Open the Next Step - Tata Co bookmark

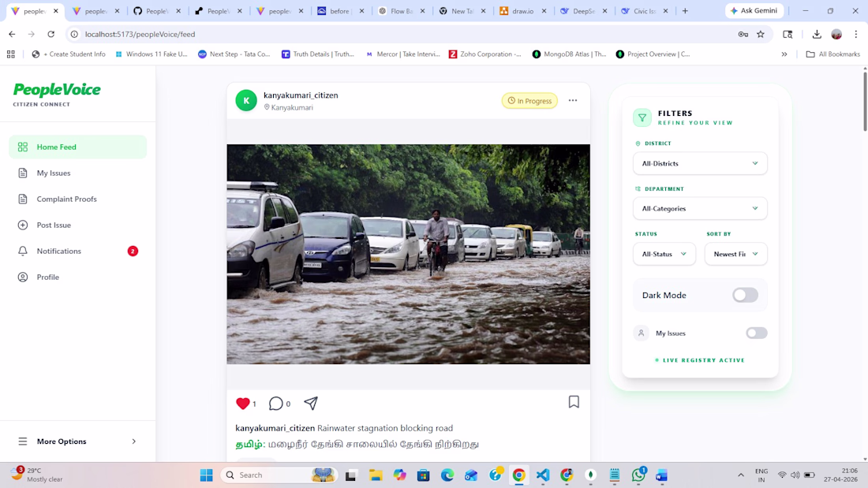click(234, 54)
